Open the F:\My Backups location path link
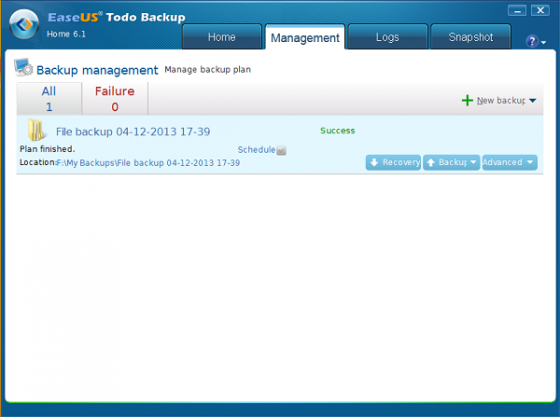The height and width of the screenshot is (417, 560). pyautogui.click(x=148, y=163)
